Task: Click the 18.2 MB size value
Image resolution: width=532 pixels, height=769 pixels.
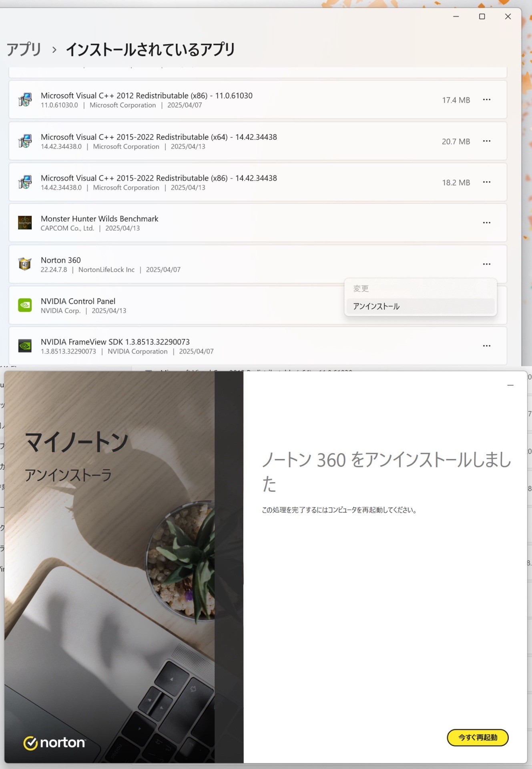Action: (456, 183)
